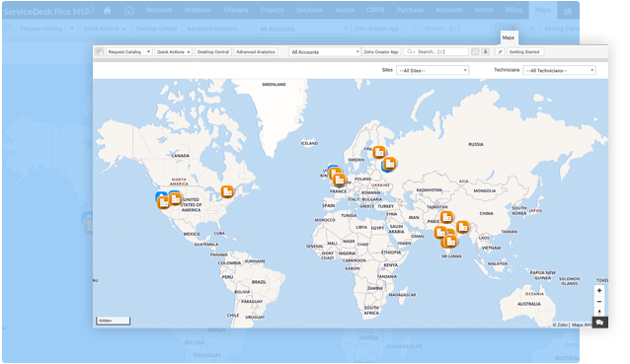Screen dimensions: 630x364
Task: Open the Sites '--All Sites--' dropdown
Action: pos(433,70)
